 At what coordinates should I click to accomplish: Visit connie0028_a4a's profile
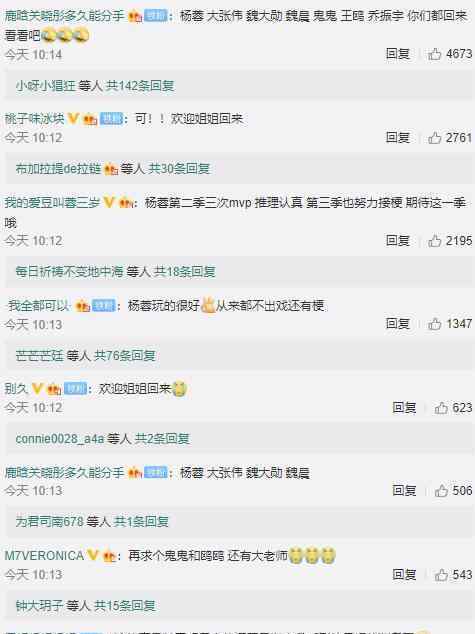coord(60,439)
